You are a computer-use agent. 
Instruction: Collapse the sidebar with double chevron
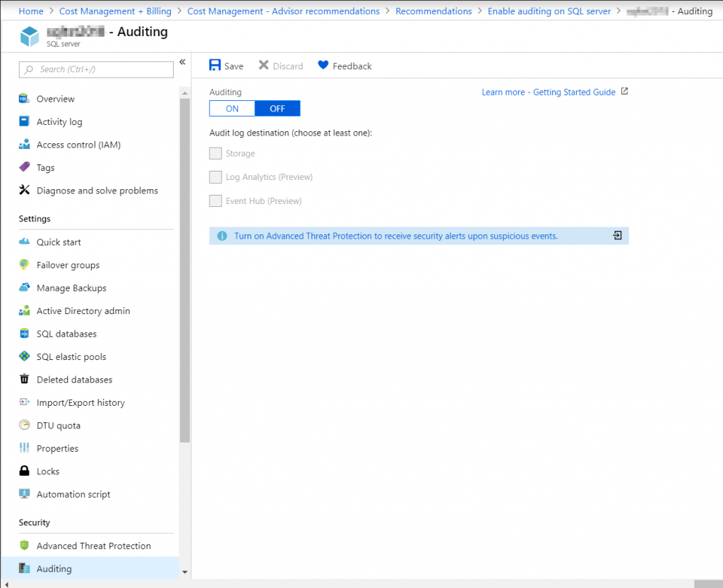183,61
